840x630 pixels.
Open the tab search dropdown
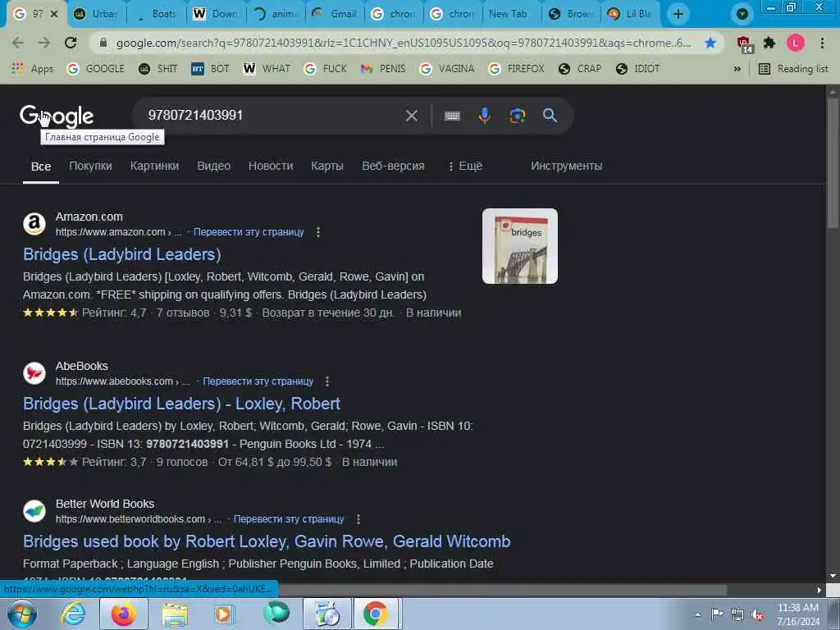(742, 14)
